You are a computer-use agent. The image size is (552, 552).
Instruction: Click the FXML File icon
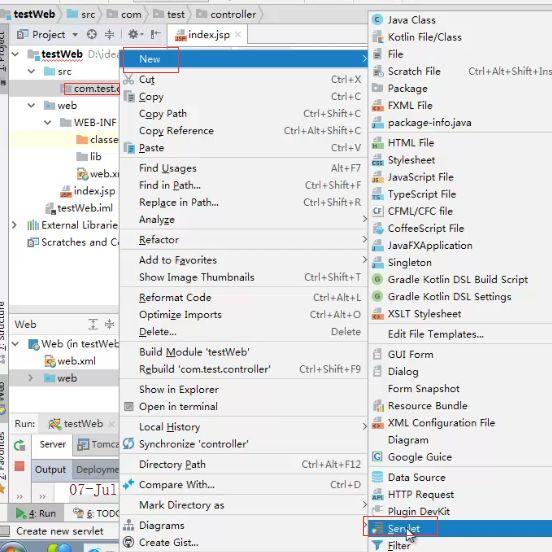coord(378,105)
